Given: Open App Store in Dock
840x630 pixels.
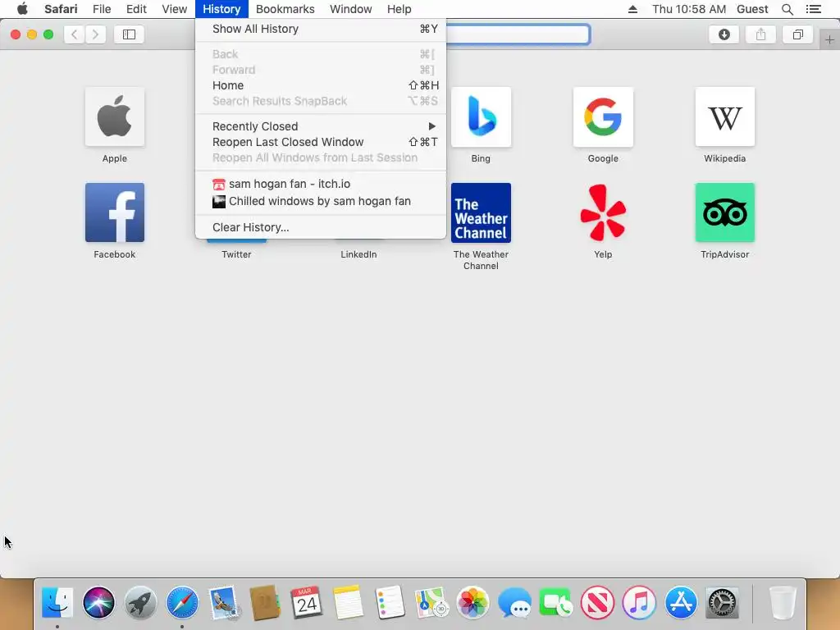Looking at the screenshot, I should pos(681,602).
